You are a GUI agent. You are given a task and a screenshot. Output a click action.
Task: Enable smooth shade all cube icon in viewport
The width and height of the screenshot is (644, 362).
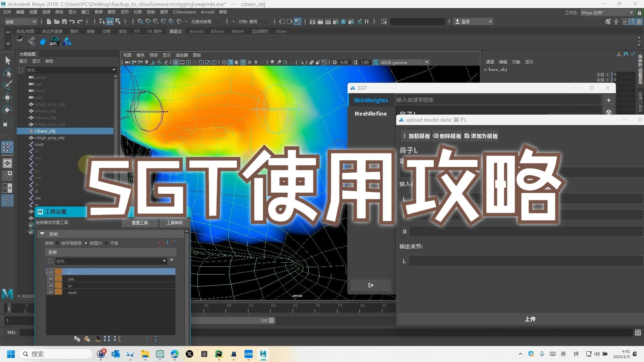[231, 62]
